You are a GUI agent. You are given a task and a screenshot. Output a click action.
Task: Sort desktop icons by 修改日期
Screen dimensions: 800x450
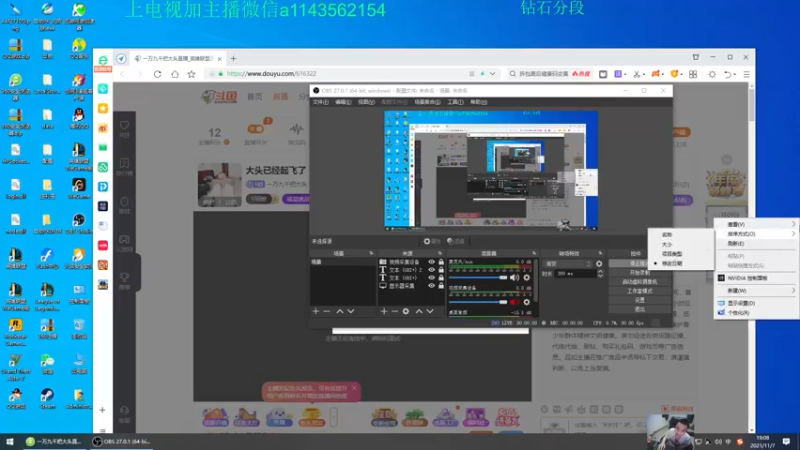pyautogui.click(x=680, y=264)
